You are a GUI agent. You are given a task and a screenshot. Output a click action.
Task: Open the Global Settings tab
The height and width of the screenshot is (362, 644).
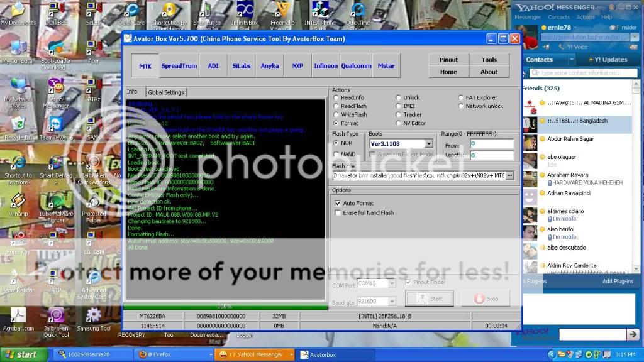point(166,92)
